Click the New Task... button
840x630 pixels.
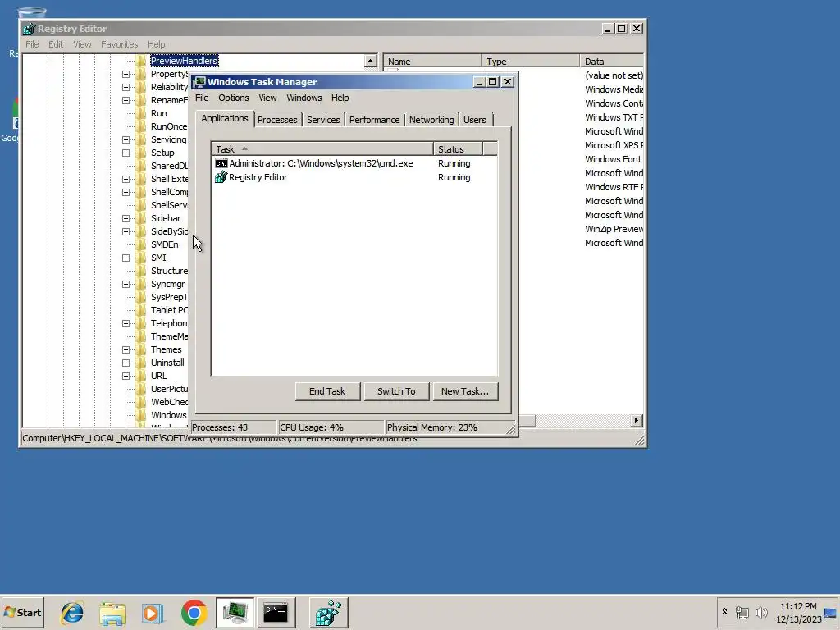(465, 391)
